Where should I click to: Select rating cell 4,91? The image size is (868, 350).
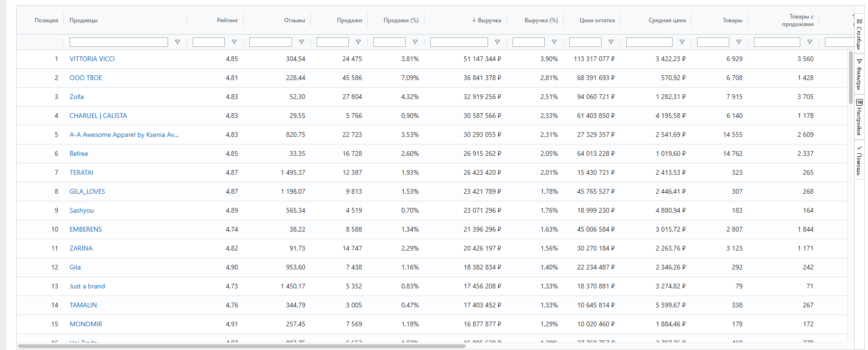pyautogui.click(x=232, y=324)
